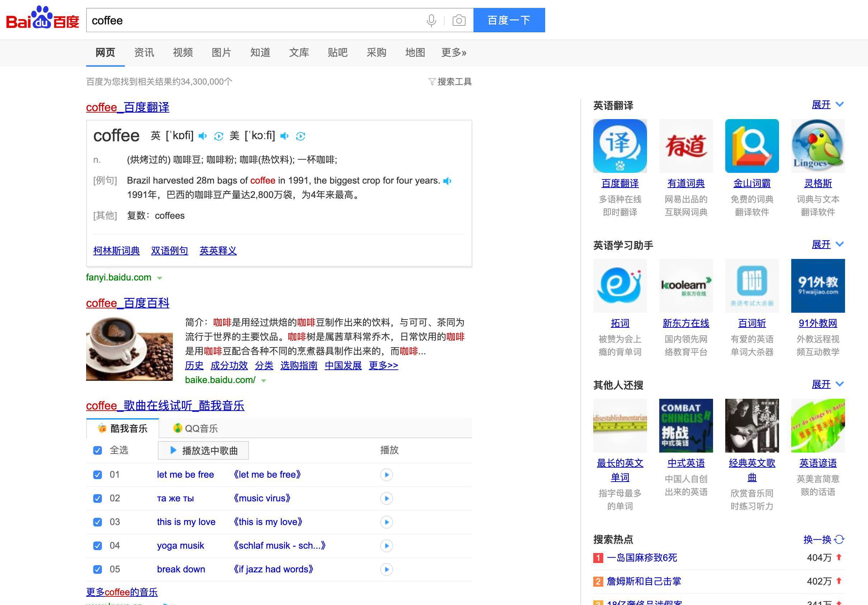Click the 百度一下 search button

coord(509,20)
